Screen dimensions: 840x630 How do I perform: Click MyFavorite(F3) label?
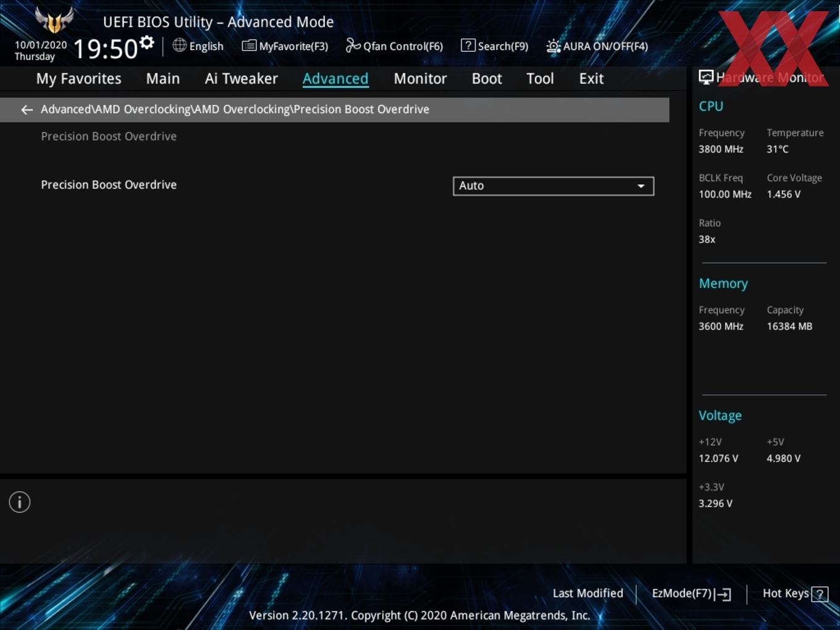point(293,46)
